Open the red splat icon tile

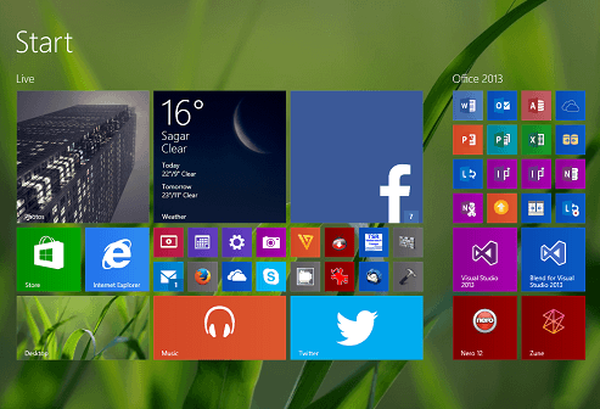[339, 277]
